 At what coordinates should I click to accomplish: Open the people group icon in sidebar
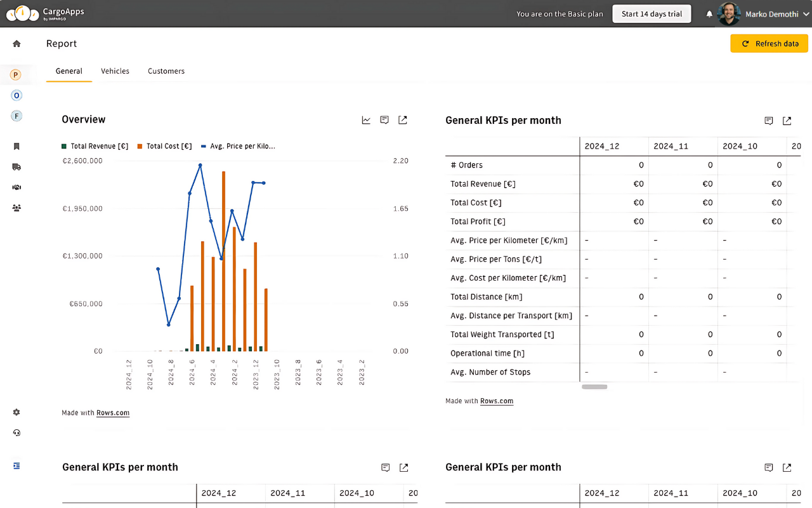click(x=16, y=208)
